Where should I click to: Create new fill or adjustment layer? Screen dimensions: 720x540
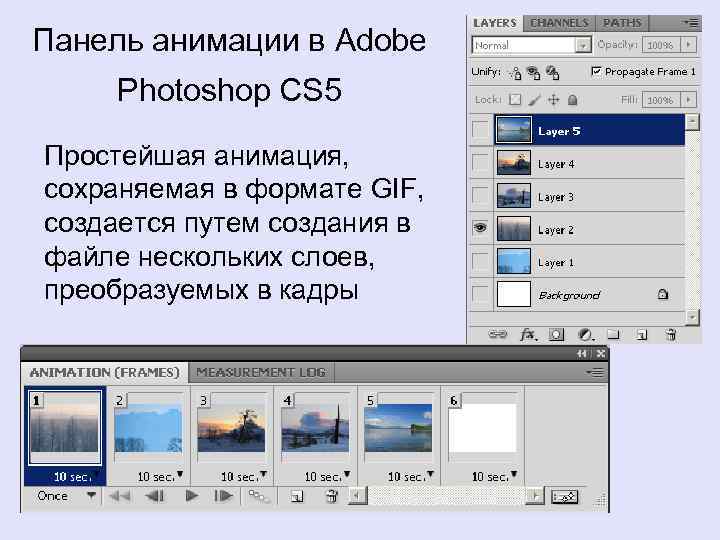tap(585, 335)
